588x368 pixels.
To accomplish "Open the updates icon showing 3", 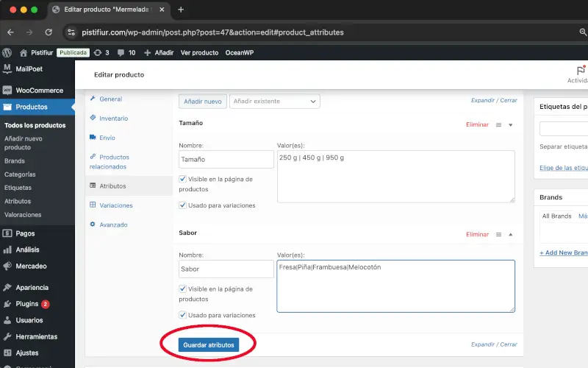I will pyautogui.click(x=101, y=52).
